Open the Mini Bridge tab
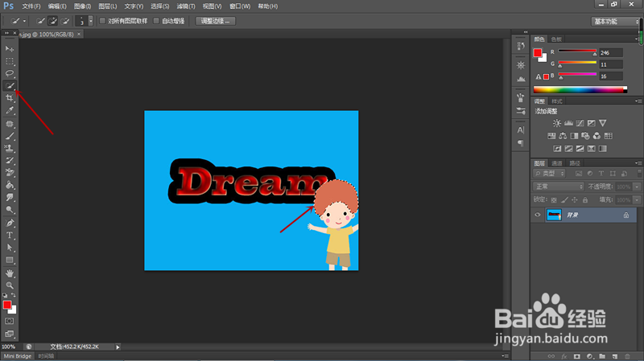The width and height of the screenshot is (644, 361). pos(18,356)
